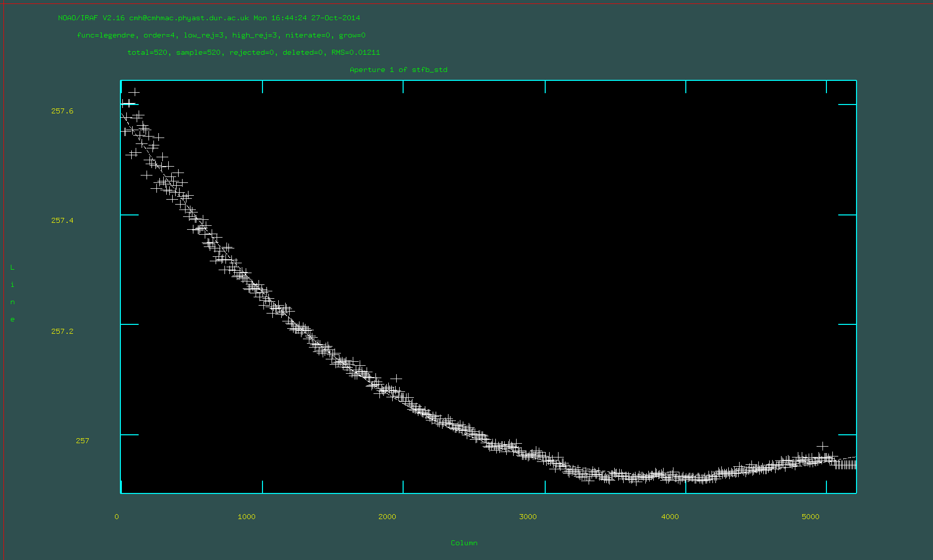Click the outlier point above the curve near column 5000
Screen dimensions: 933x560
pos(822,446)
